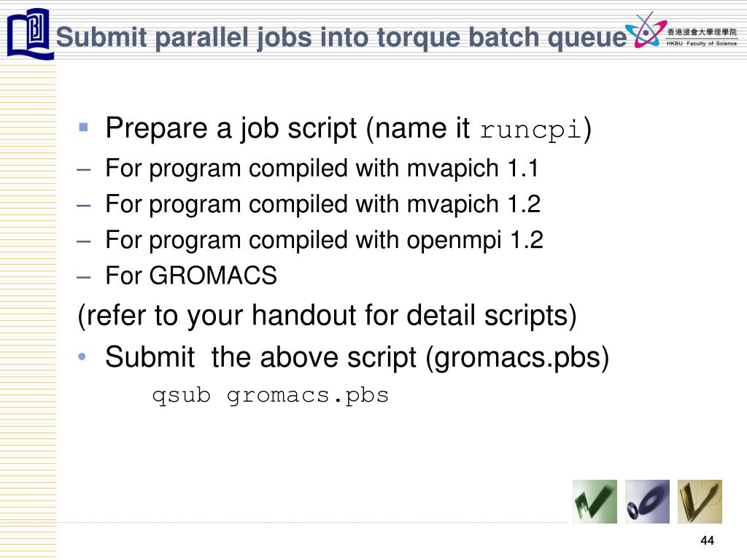Viewport: 747px width, 560px height.
Task: Click the round bullet before Submit
Action: click(x=82, y=356)
